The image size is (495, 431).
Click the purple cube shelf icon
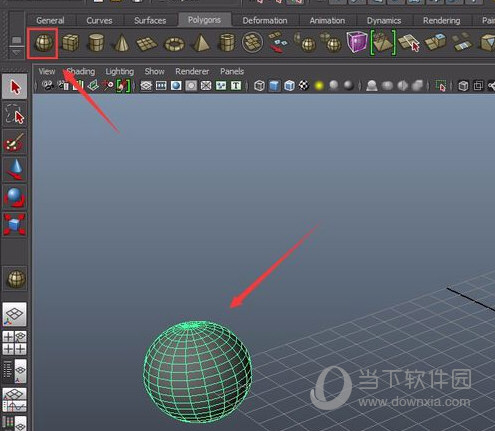[357, 42]
